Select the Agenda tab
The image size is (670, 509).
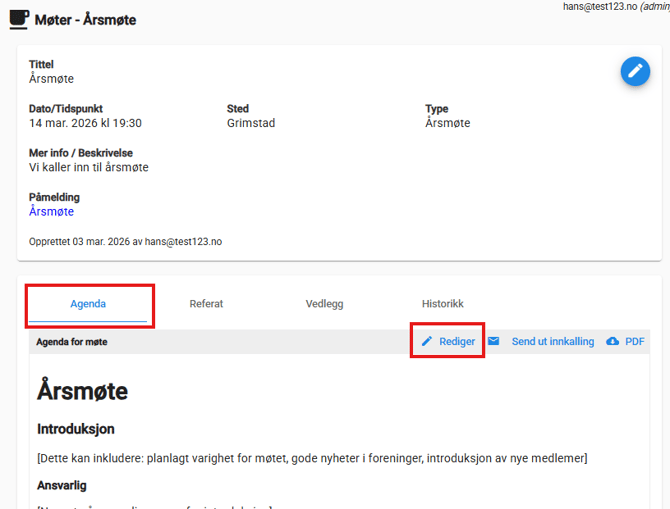[x=88, y=304]
